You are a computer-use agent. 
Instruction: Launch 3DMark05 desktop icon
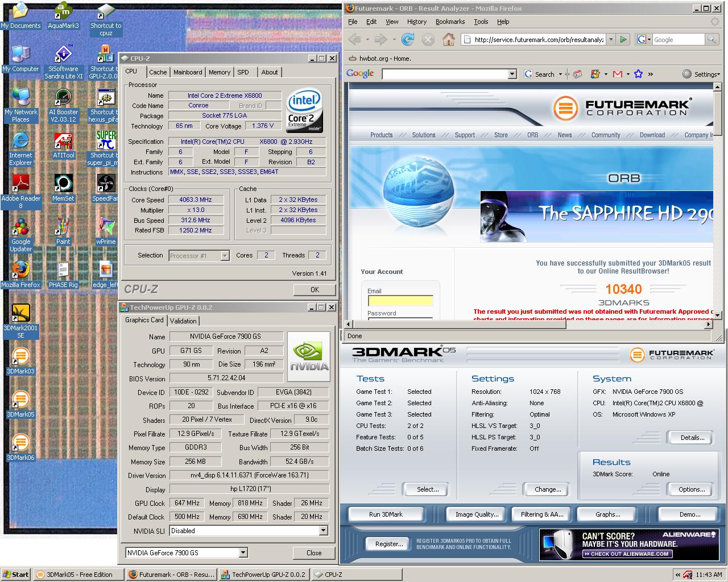click(20, 404)
